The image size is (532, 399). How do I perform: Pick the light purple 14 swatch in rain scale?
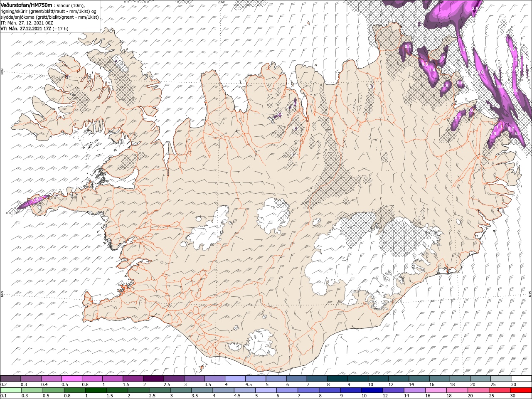coord(414,390)
